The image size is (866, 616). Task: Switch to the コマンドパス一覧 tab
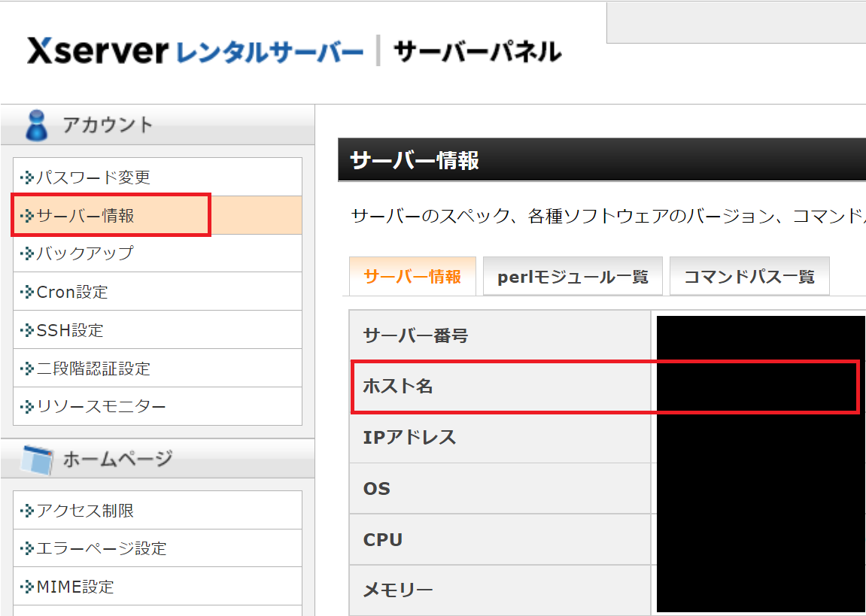[x=749, y=276]
